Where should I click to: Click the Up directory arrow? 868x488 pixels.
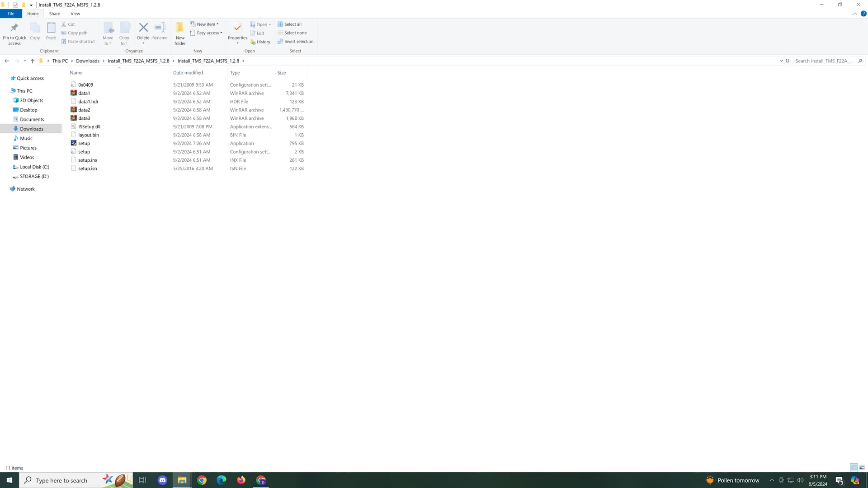(x=33, y=61)
